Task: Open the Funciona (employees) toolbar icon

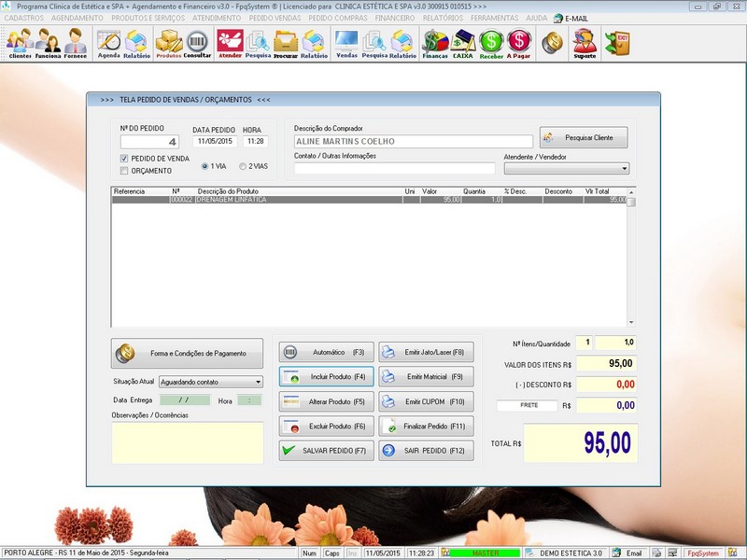Action: pos(48,43)
